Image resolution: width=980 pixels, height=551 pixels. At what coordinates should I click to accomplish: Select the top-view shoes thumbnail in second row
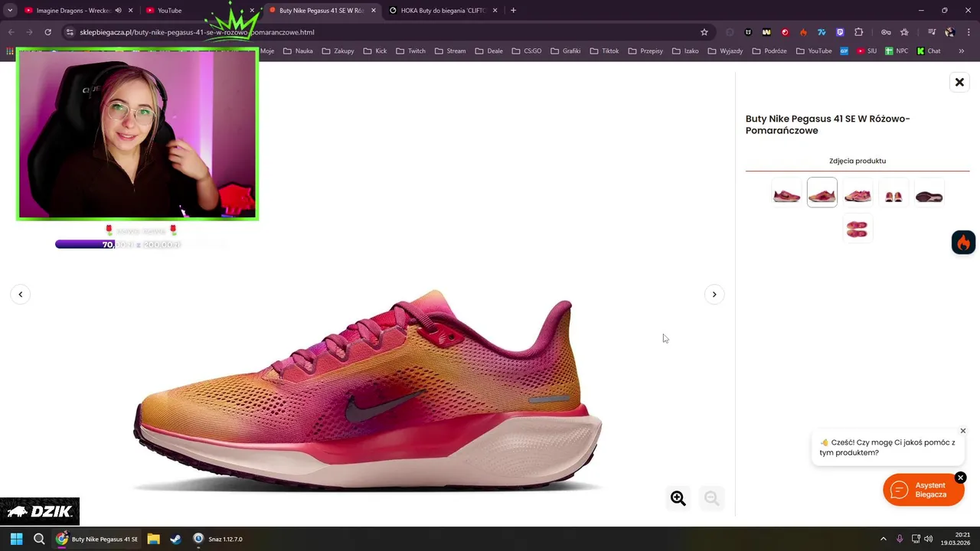coord(857,228)
